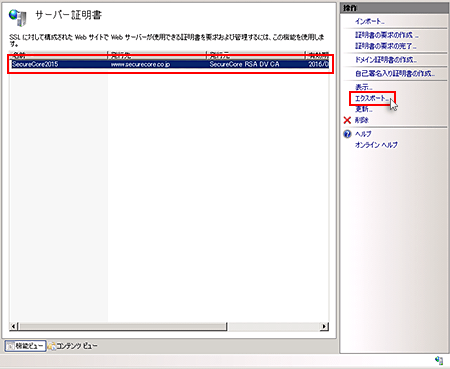Image resolution: width=450 pixels, height=369 pixels.
Task: Open オンライン ヘルプ link
Action: 376,145
